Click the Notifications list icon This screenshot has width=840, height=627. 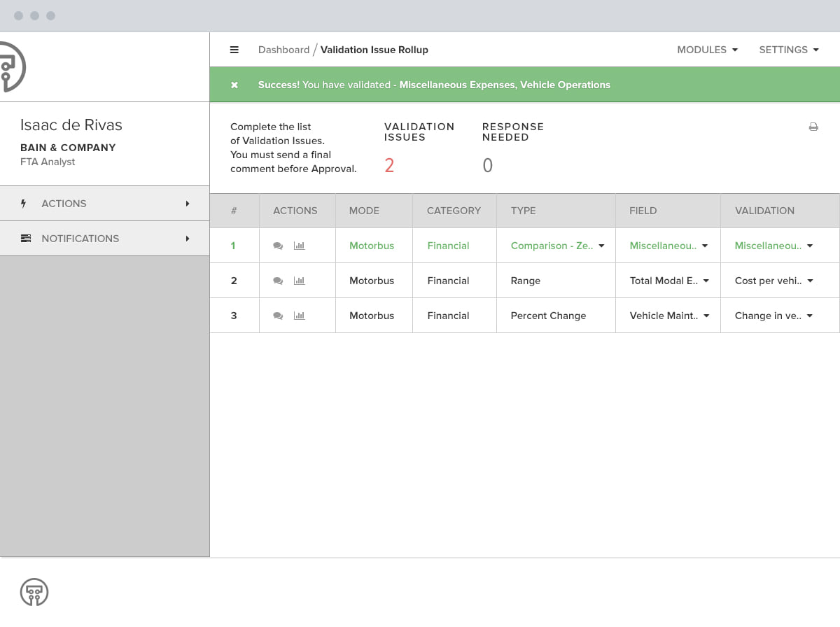coord(26,239)
